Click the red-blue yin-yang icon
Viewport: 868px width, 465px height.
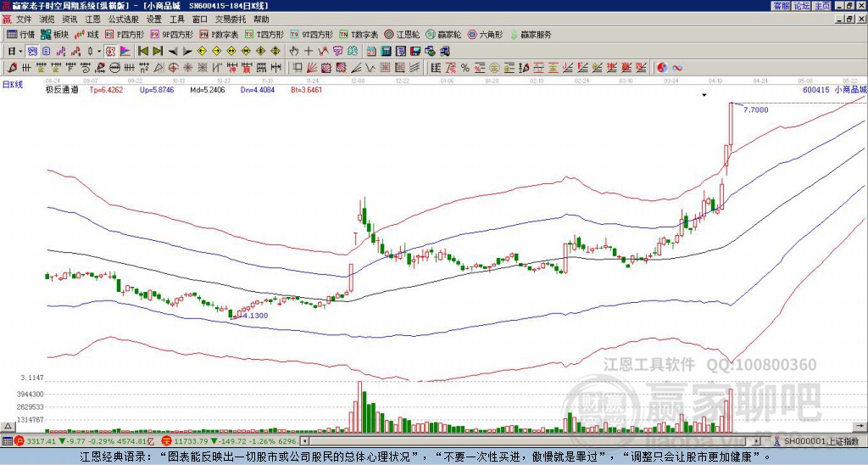[663, 68]
